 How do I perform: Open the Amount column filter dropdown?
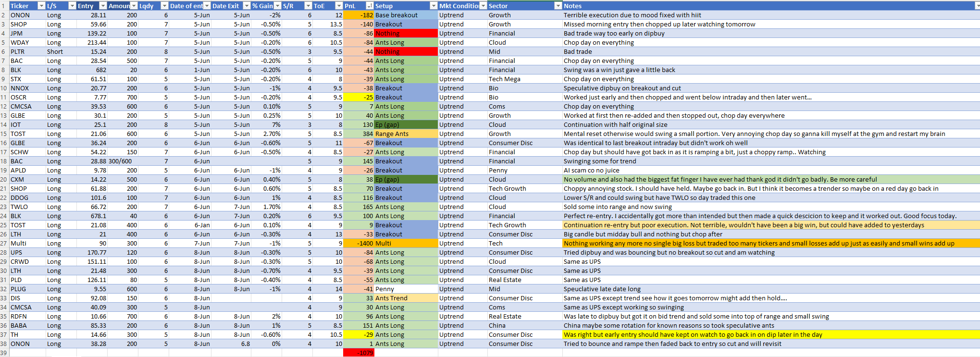(x=134, y=6)
